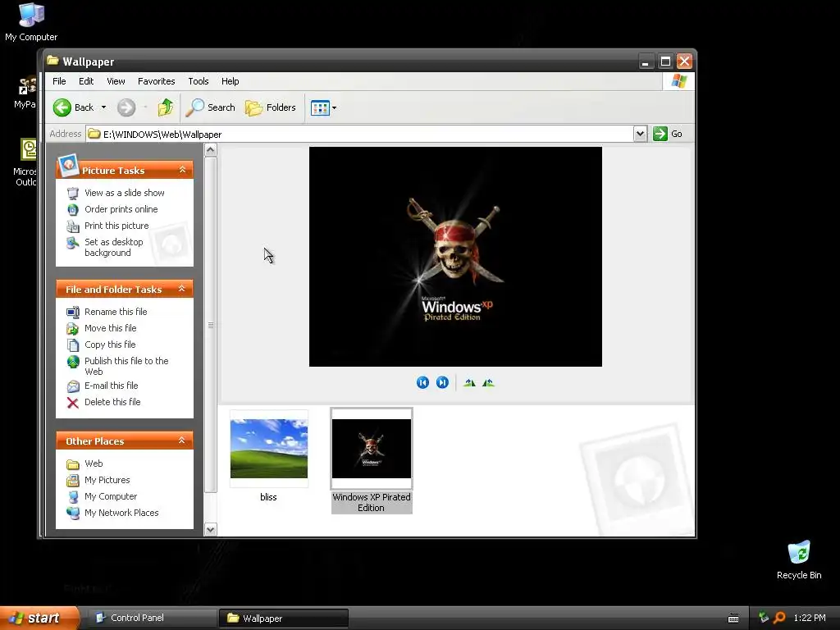The image size is (840, 630).
Task: Go to Web folder in Other Places
Action: tap(94, 464)
